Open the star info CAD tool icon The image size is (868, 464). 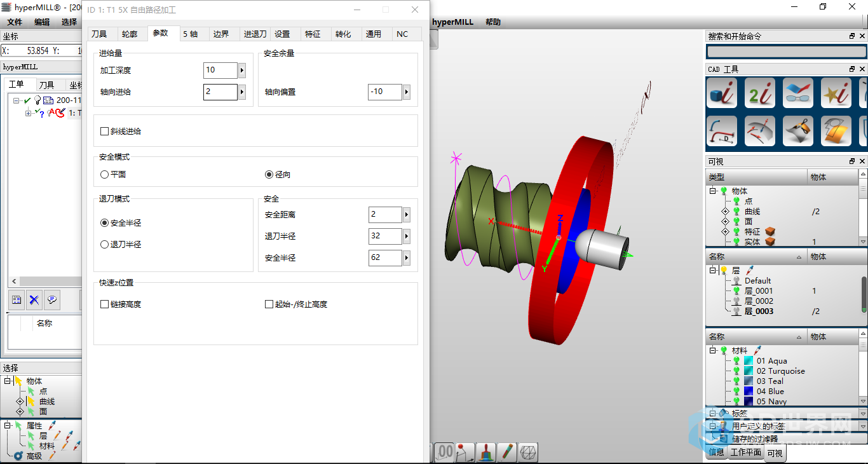click(836, 93)
